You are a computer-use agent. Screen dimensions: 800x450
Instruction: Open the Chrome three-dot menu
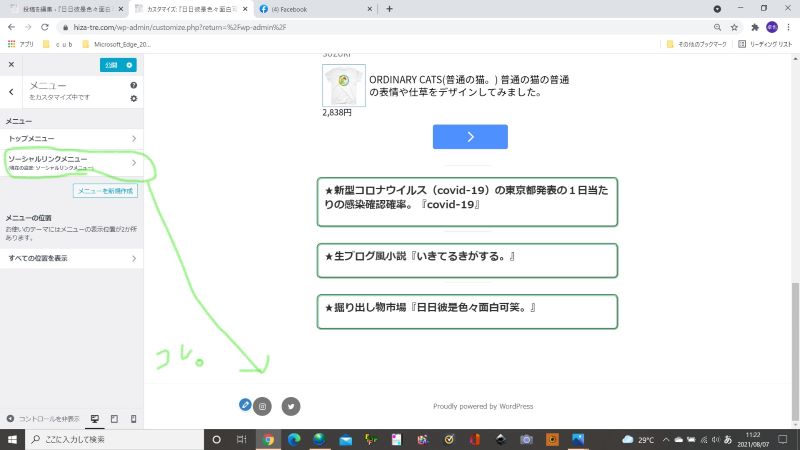pos(788,27)
